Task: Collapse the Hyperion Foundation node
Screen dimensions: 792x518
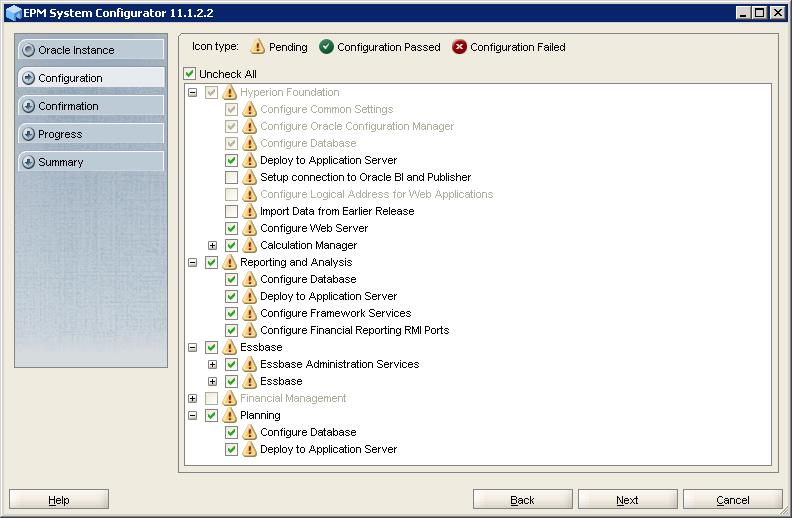Action: point(192,92)
